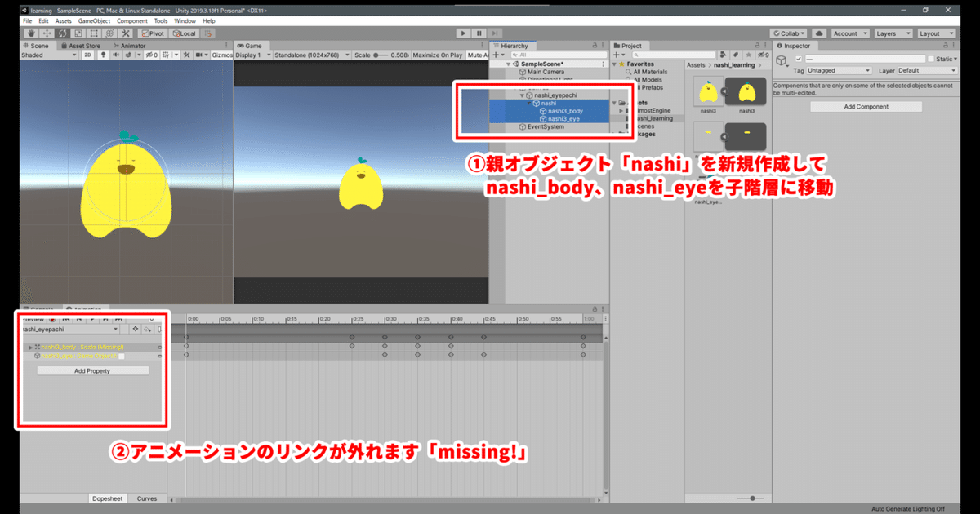Open the Shaded draw mode dropdown
980x514 pixels.
point(48,55)
